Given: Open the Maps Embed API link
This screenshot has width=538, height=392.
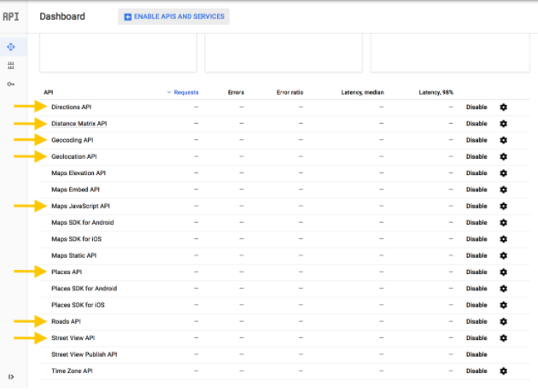Looking at the screenshot, I should pyautogui.click(x=75, y=190).
